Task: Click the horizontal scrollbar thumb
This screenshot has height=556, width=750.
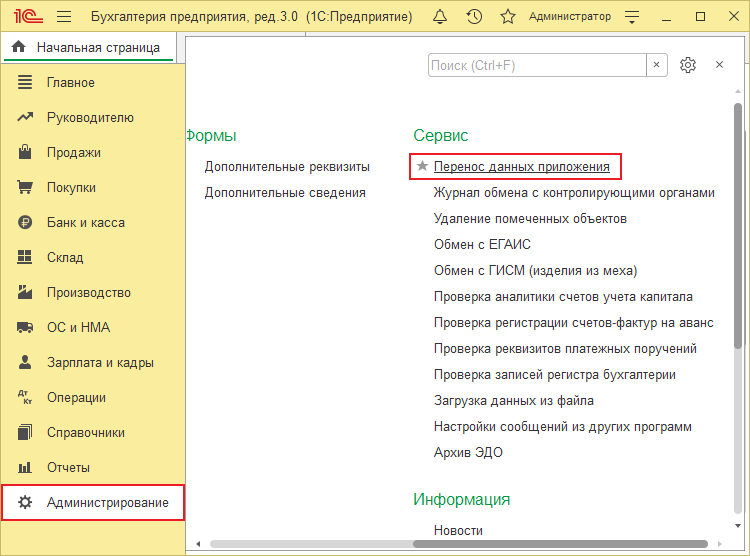Action: pyautogui.click(x=560, y=544)
